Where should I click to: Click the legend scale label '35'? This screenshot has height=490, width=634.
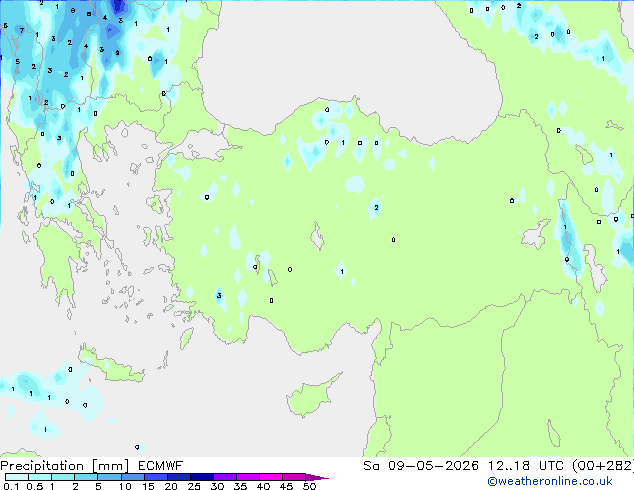(x=240, y=486)
